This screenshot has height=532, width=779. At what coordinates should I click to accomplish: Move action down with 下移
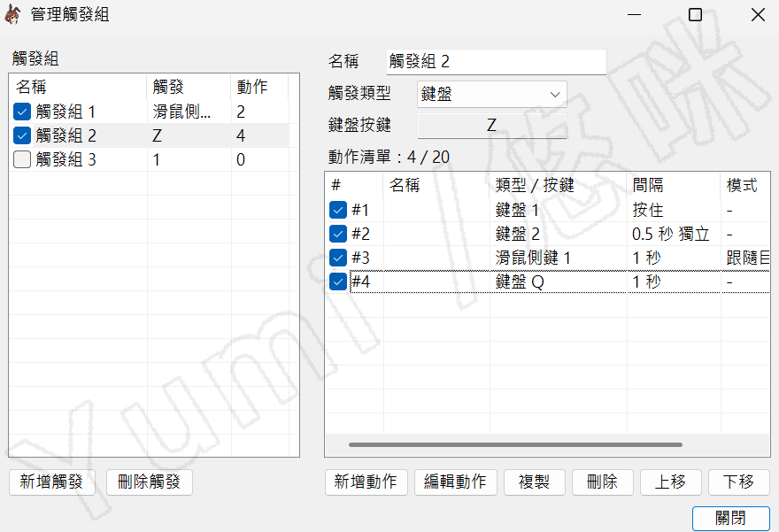739,482
